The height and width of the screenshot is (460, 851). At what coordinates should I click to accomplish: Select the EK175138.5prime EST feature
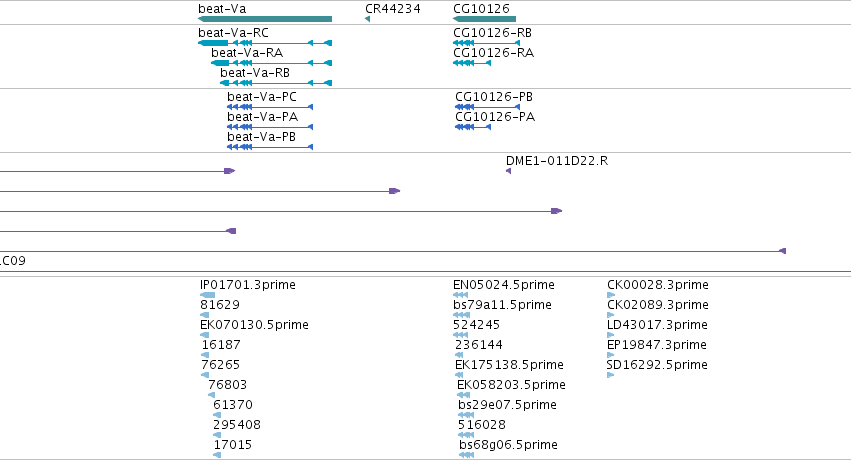[459, 375]
